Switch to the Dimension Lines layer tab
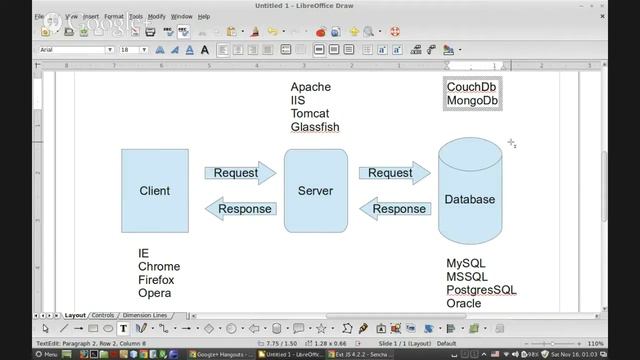 pos(145,316)
